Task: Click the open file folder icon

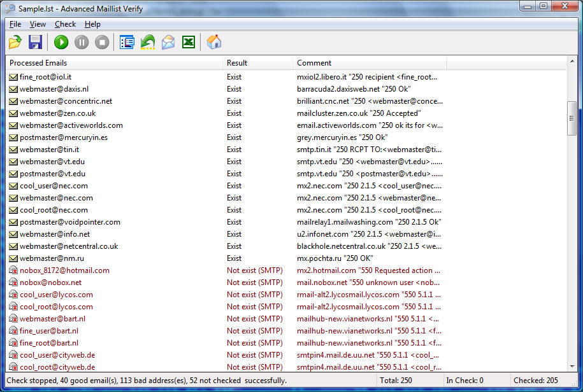Action: (x=15, y=43)
